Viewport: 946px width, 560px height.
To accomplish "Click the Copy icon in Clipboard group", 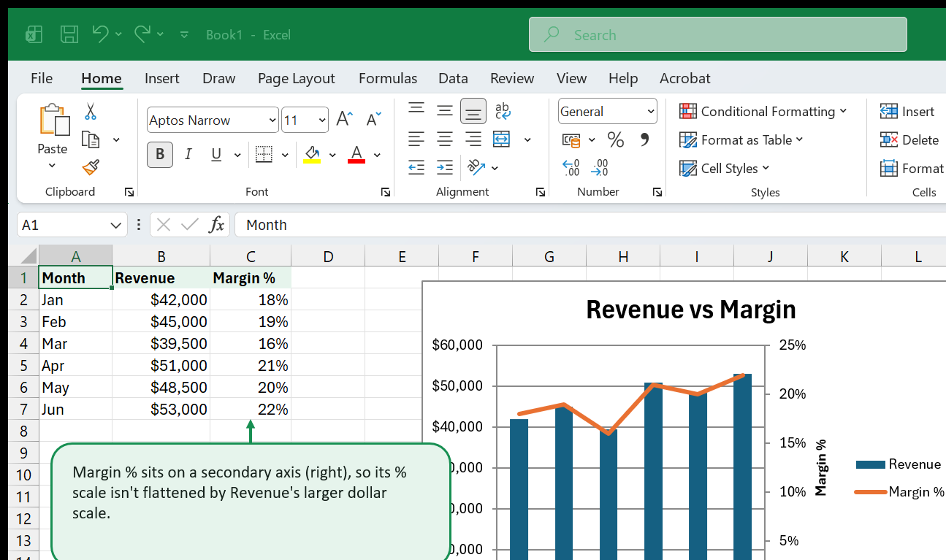I will pyautogui.click(x=91, y=139).
